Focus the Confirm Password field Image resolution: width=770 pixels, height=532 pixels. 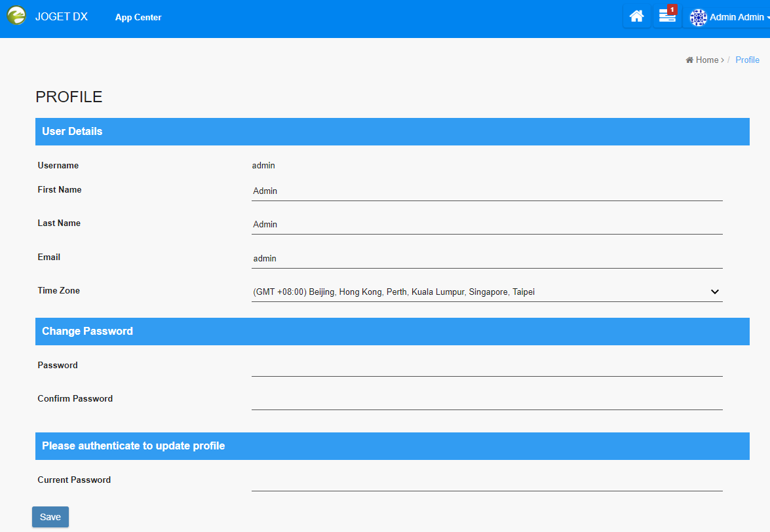tap(486, 400)
